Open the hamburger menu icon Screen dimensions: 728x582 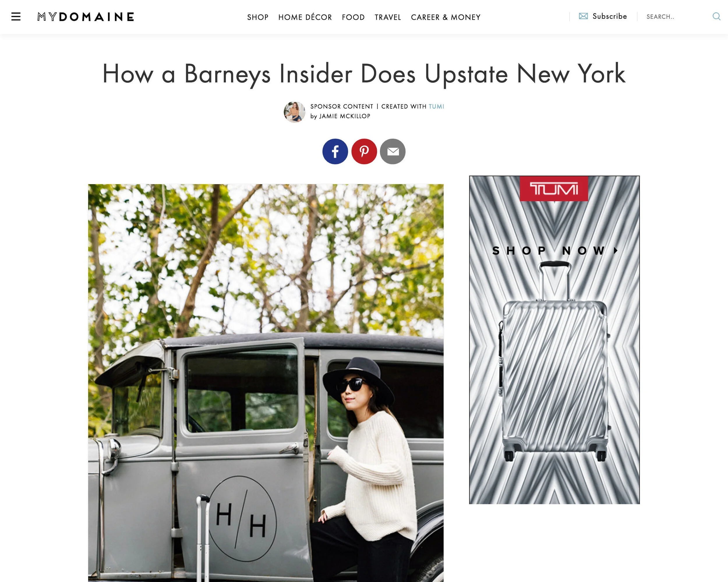(16, 17)
